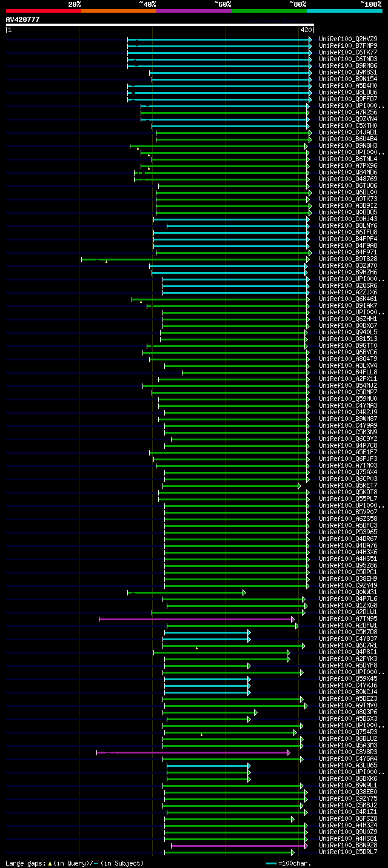Image resolution: width=388 pixels, height=868 pixels.
Task: Select the UniRef100_C9ZY49 label
Action: click(x=348, y=586)
